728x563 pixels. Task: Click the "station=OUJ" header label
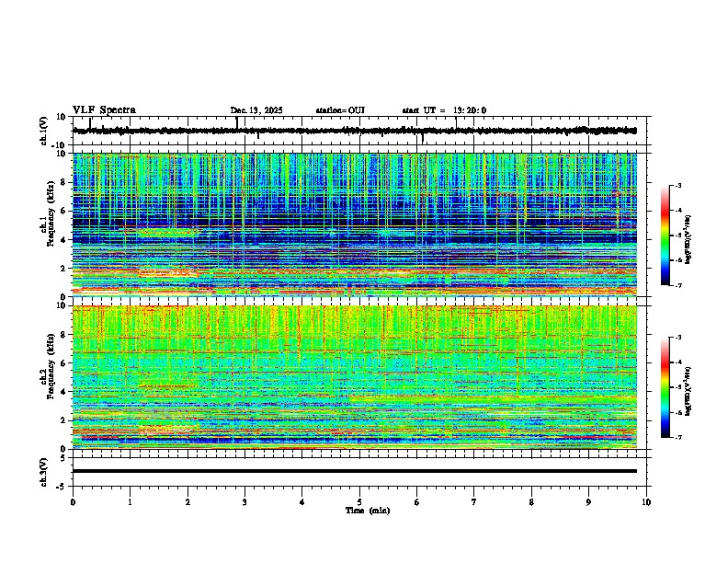coord(340,110)
